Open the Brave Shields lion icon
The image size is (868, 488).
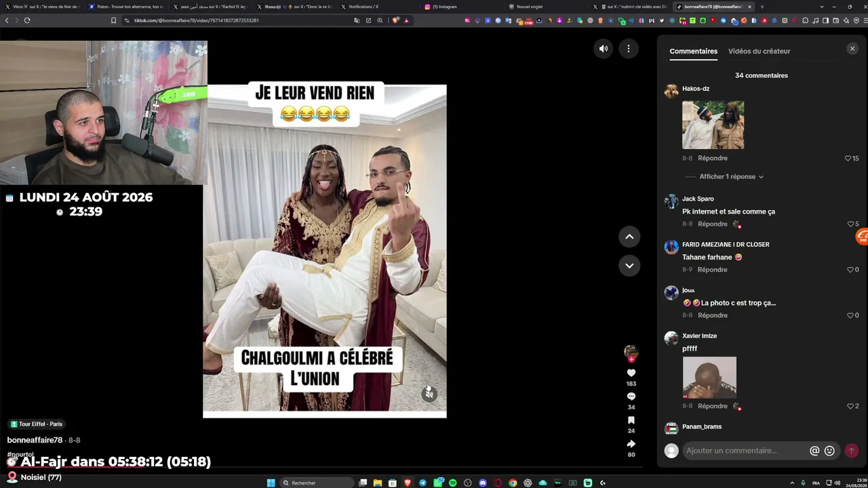(x=396, y=20)
